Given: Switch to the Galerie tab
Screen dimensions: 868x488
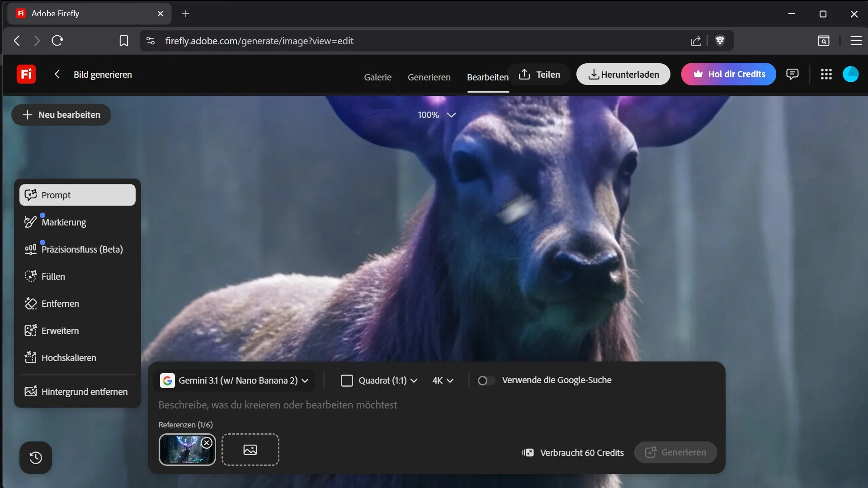Looking at the screenshot, I should (x=377, y=77).
